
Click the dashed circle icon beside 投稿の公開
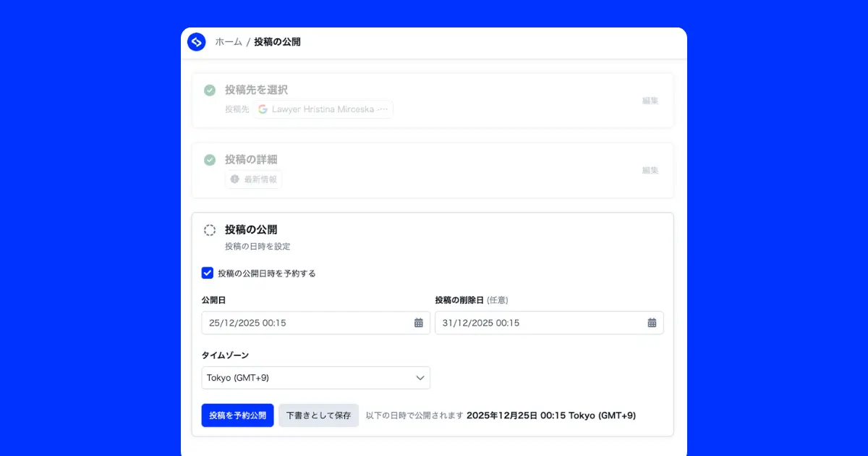[209, 230]
